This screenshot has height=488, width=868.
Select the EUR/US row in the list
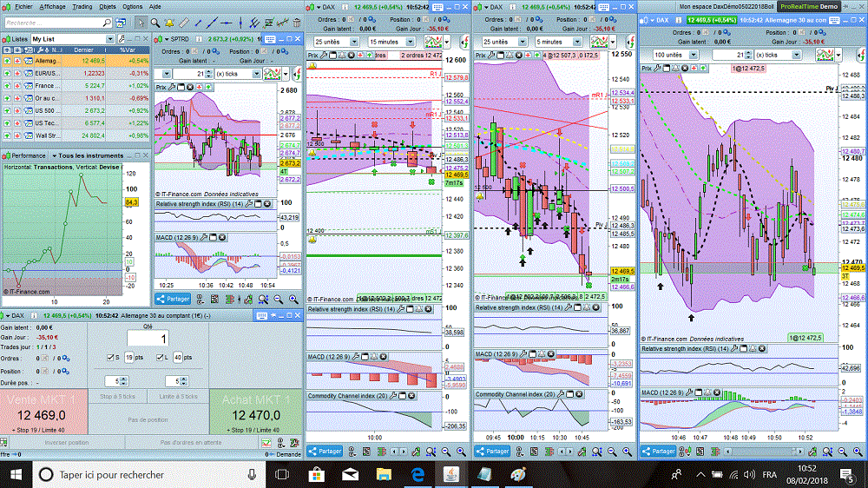(x=75, y=73)
